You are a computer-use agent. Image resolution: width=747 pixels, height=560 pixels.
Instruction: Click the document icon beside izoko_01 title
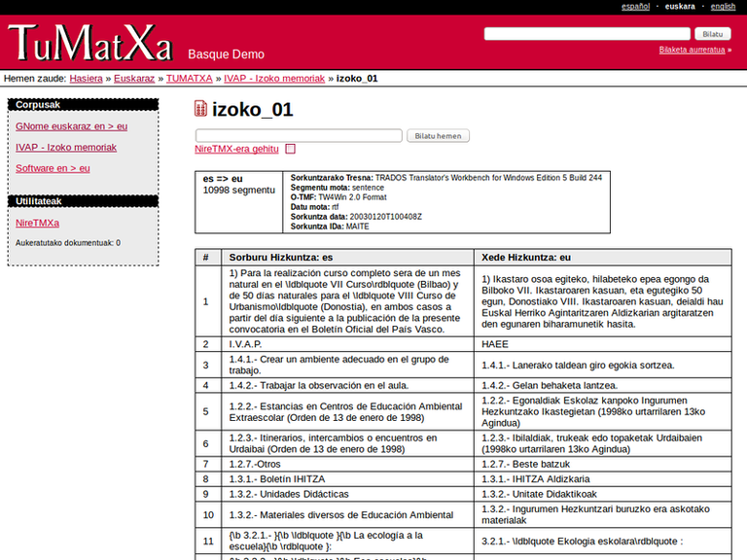click(x=200, y=109)
